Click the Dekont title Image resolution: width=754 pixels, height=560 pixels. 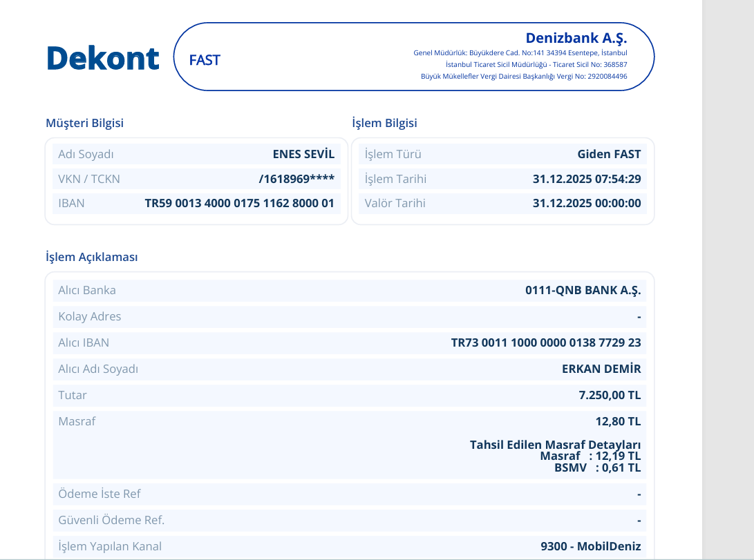click(102, 59)
